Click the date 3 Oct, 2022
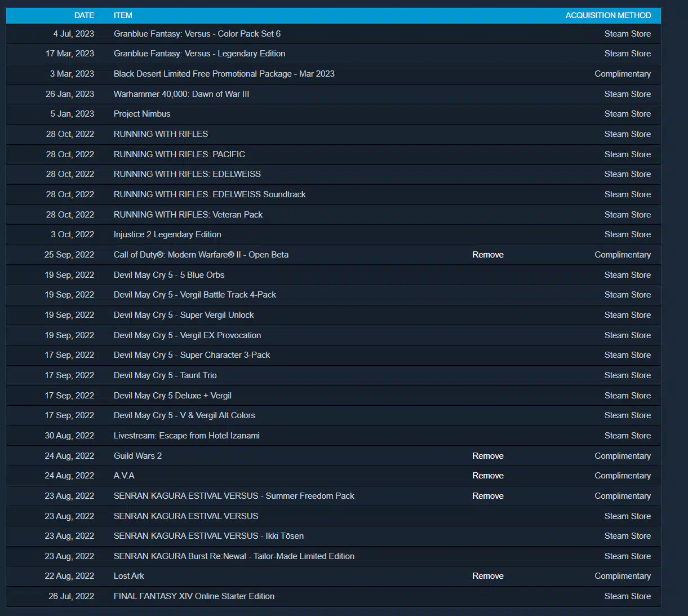The image size is (688, 616). pyautogui.click(x=73, y=234)
